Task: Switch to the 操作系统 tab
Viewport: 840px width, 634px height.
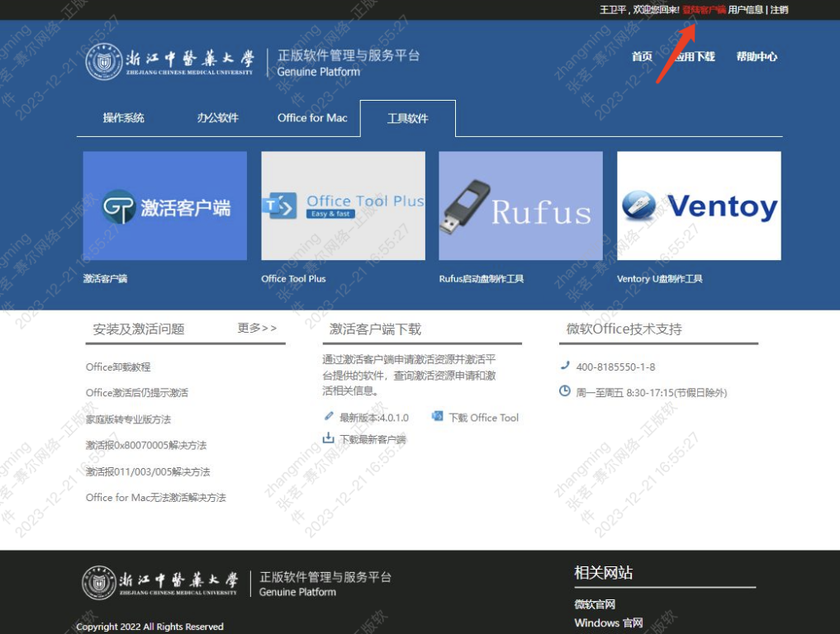Action: (x=124, y=118)
